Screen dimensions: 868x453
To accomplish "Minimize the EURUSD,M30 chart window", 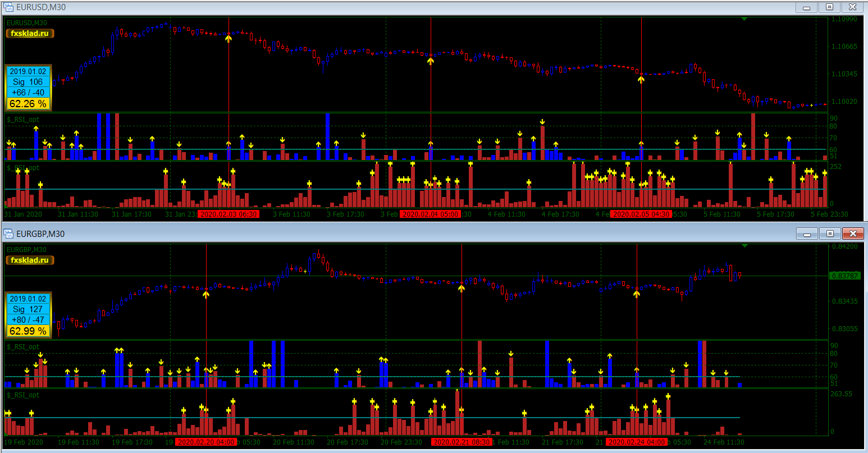I will click(807, 7).
